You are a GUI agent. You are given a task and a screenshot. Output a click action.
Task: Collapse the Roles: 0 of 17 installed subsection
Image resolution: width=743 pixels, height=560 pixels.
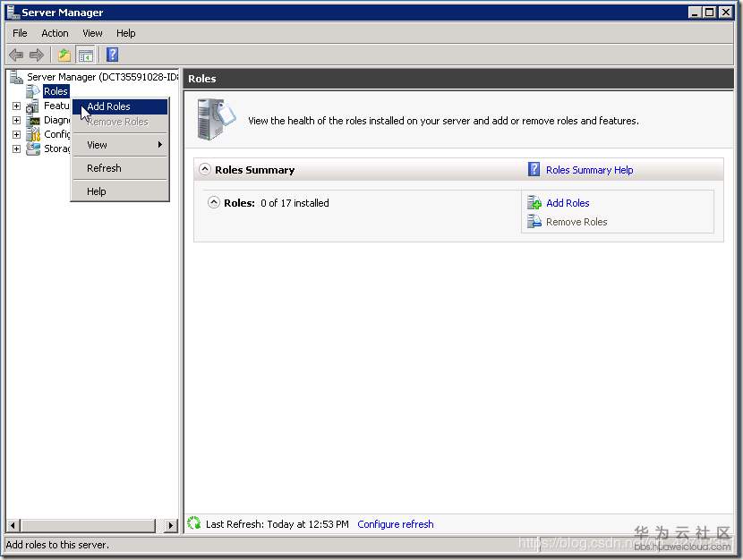214,202
